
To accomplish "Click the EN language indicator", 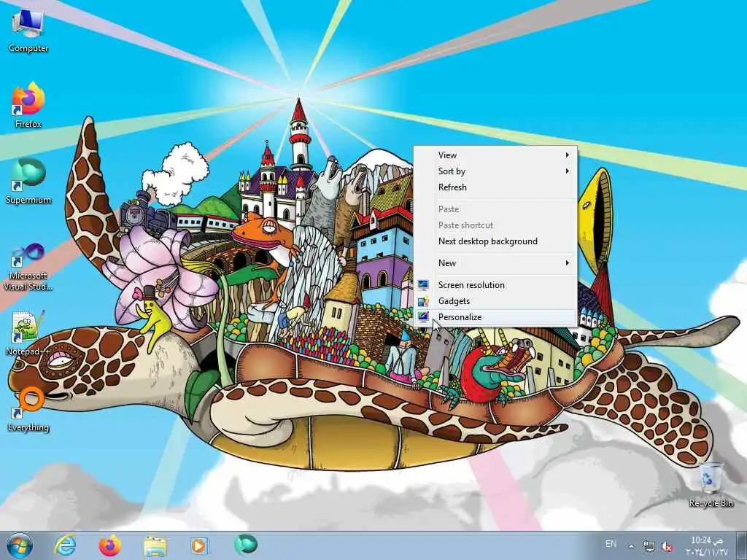I will [x=611, y=544].
